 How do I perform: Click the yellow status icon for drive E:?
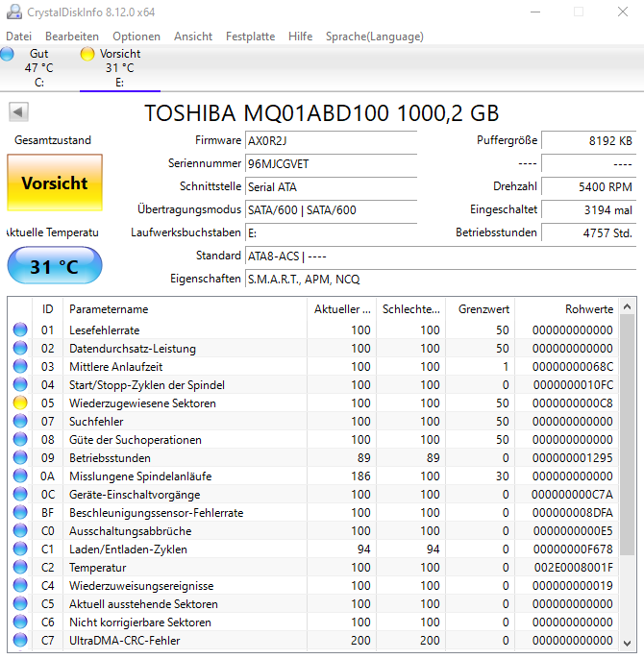point(87,54)
